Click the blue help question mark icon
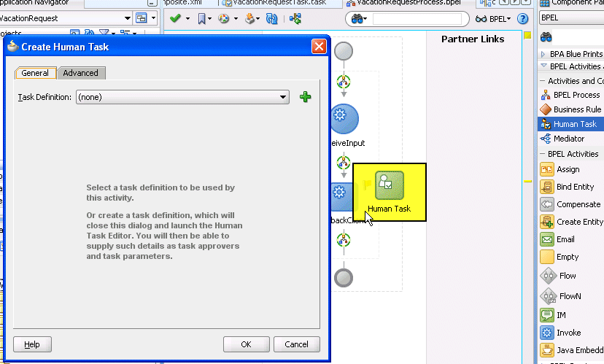604x364 pixels. click(522, 18)
